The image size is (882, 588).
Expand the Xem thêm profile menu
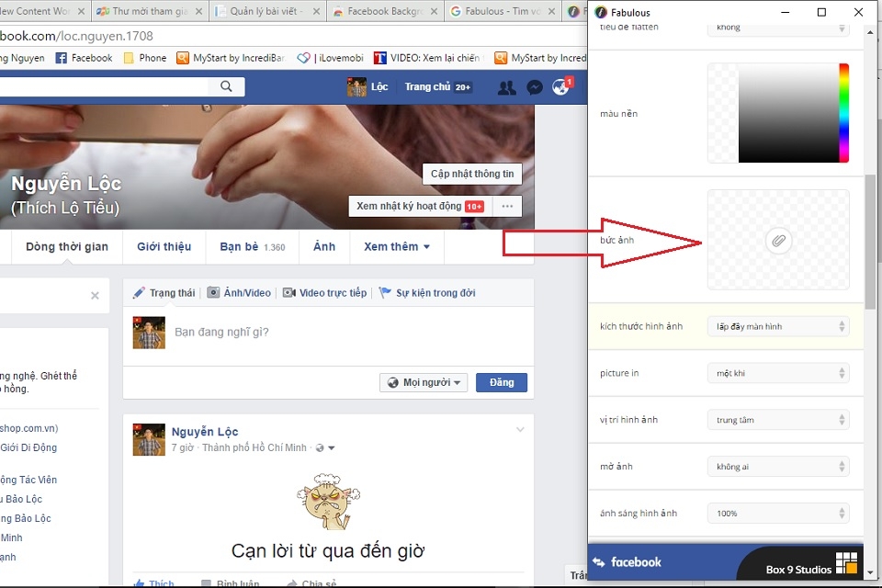click(x=396, y=246)
